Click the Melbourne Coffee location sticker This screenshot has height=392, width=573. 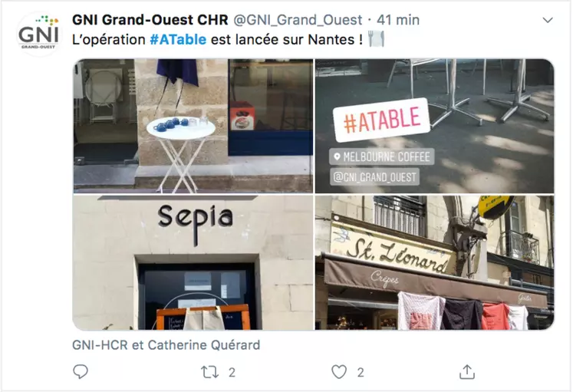[382, 156]
